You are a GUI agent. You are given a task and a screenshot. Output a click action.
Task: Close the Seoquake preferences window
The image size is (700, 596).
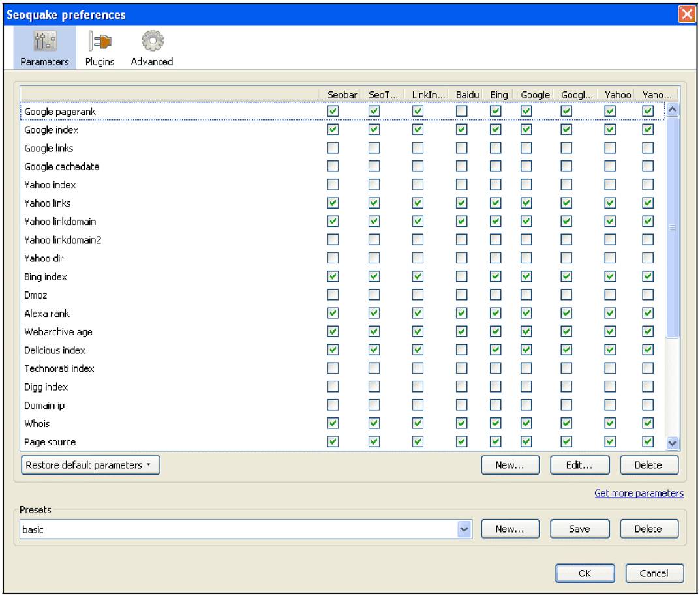(687, 14)
